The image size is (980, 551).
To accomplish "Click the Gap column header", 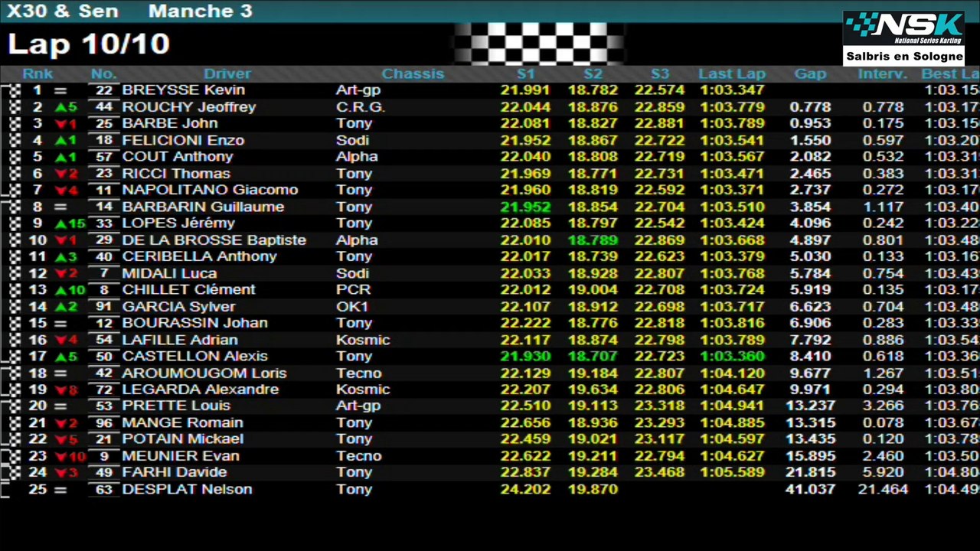I will 810,74.
